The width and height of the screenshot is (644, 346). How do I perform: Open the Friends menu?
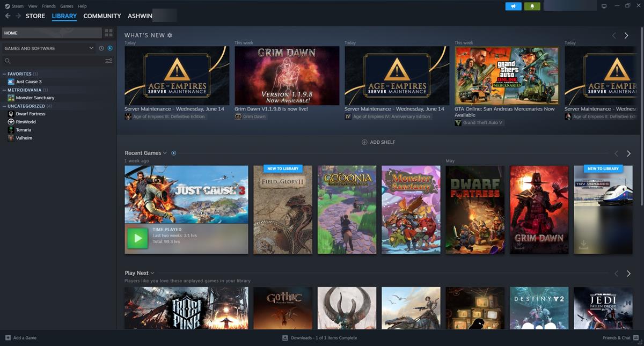tap(49, 6)
